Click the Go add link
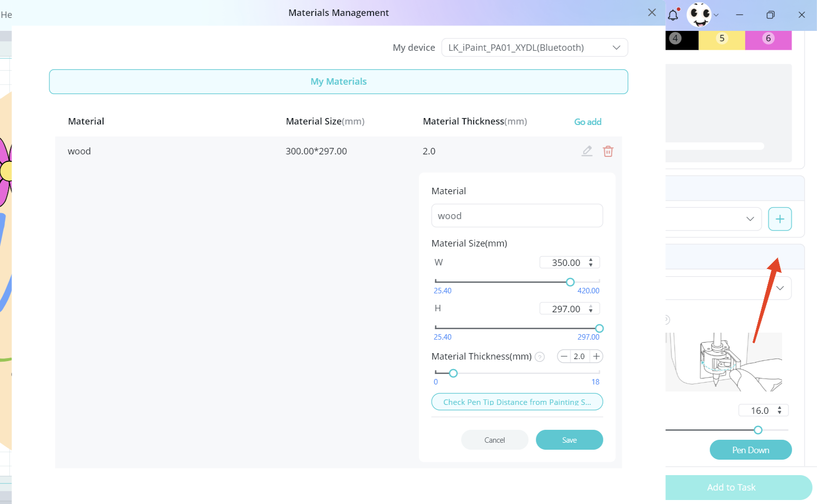The width and height of the screenshot is (817, 504). (588, 122)
